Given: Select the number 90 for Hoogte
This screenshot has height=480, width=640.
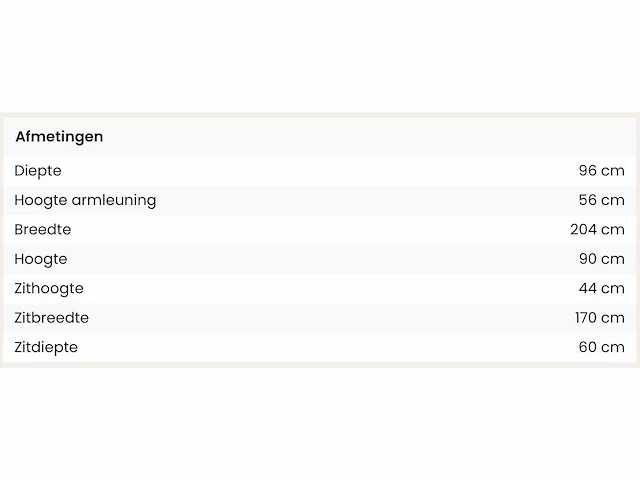Looking at the screenshot, I should click(x=587, y=259).
